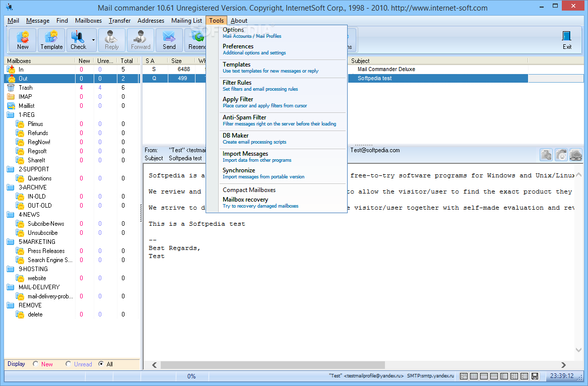Choose DB Maker menu entry

[282, 139]
